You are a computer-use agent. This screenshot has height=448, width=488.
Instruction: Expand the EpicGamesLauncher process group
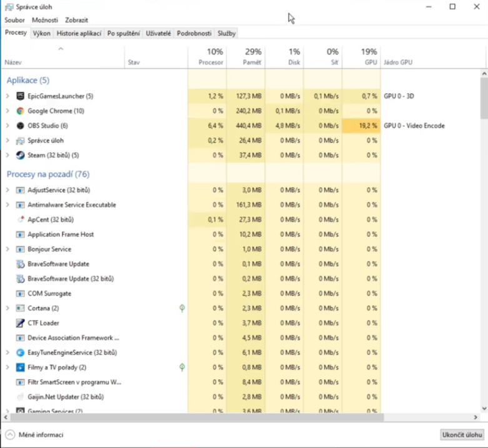coord(7,96)
